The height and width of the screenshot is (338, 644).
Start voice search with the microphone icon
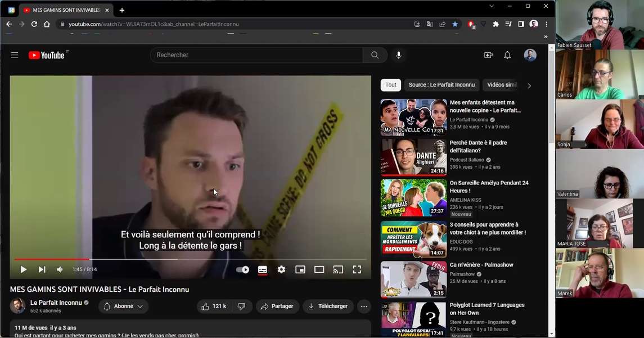[398, 55]
